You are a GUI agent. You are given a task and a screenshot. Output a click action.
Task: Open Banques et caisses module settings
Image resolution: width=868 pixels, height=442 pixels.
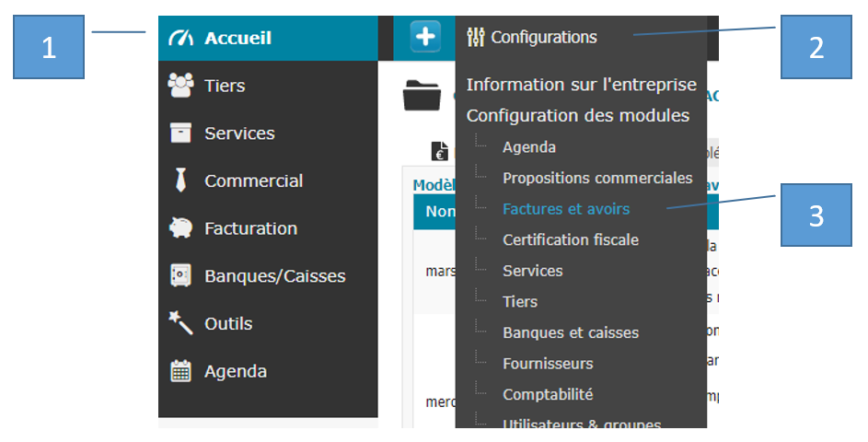[x=571, y=333]
